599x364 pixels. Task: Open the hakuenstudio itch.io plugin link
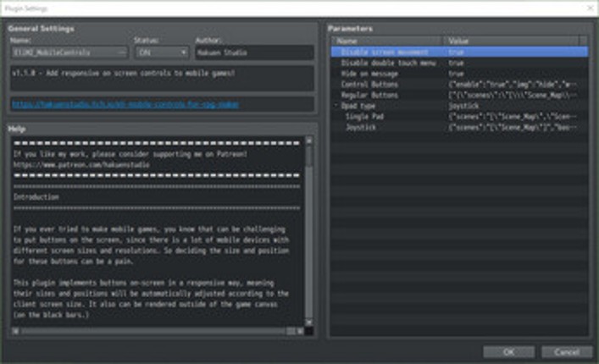coord(125,104)
